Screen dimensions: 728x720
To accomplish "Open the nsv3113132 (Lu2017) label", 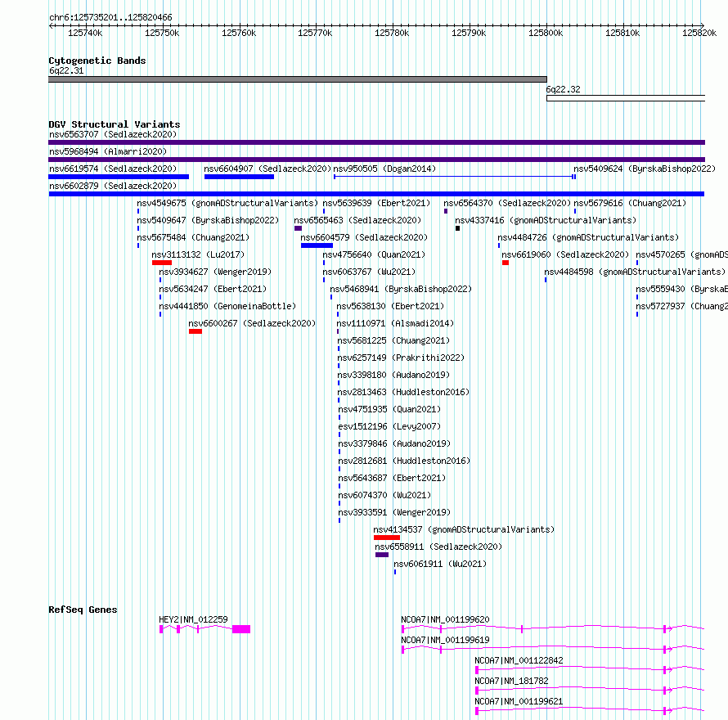I will [x=198, y=254].
